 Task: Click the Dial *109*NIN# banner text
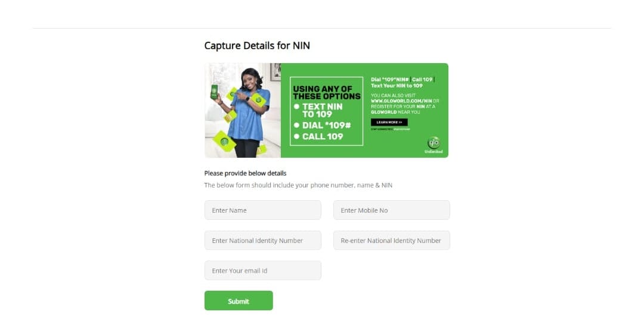coord(390,80)
